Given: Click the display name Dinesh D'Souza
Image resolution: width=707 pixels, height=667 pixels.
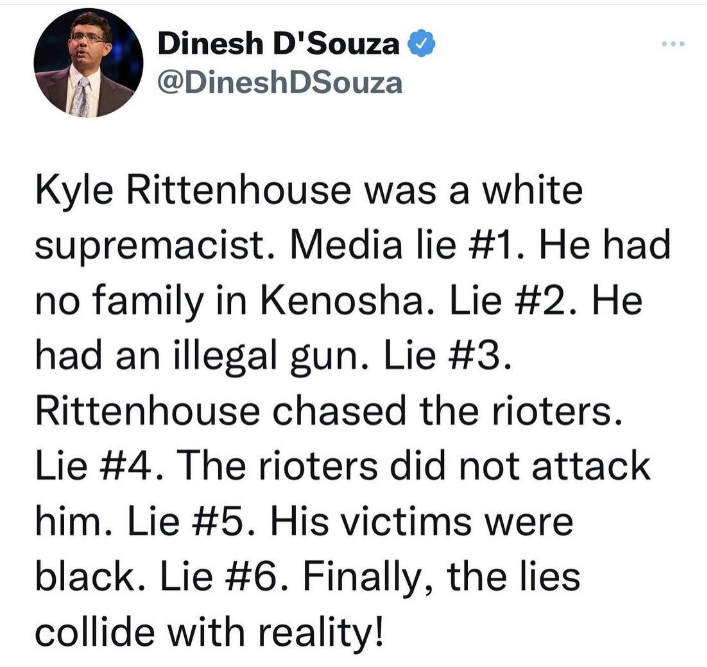Looking at the screenshot, I should [x=279, y=44].
